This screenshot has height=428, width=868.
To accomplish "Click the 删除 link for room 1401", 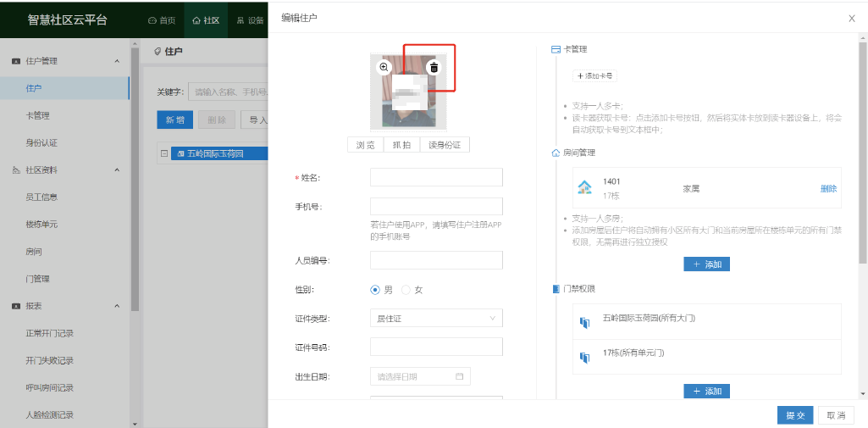I will (x=827, y=188).
